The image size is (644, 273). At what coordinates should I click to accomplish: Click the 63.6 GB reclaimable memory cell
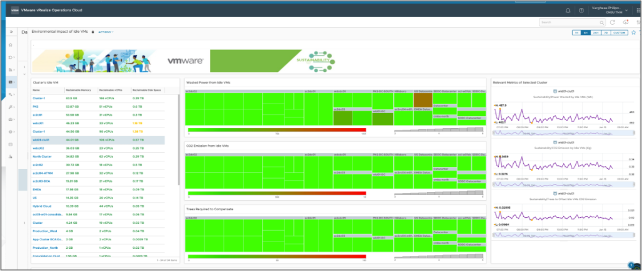[71, 98]
